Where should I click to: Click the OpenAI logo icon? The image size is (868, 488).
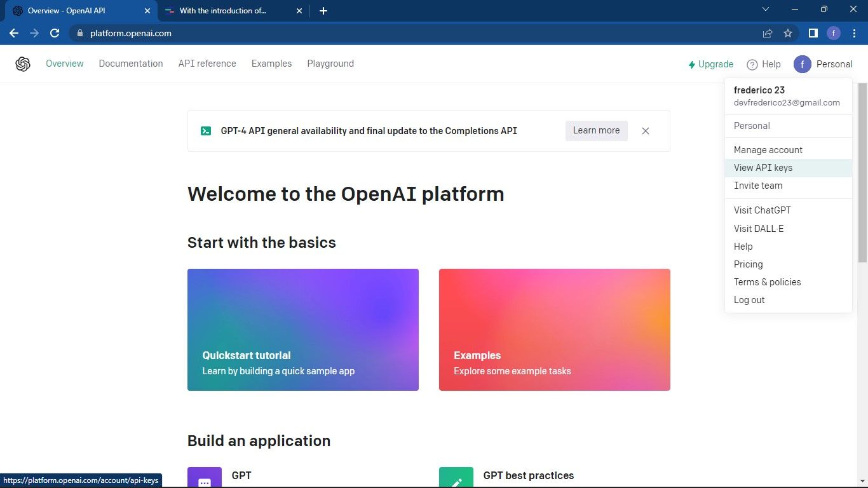[x=23, y=64]
